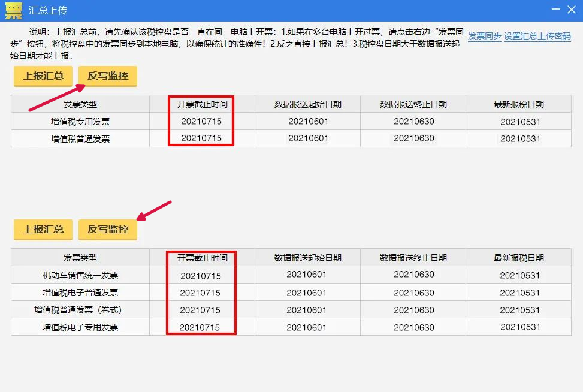Click 数据报送起始日期 header of the 增值税专用发票 table

coord(308,104)
